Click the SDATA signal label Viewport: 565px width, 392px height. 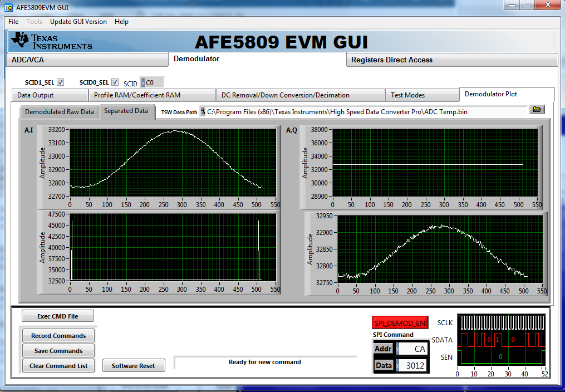(442, 340)
